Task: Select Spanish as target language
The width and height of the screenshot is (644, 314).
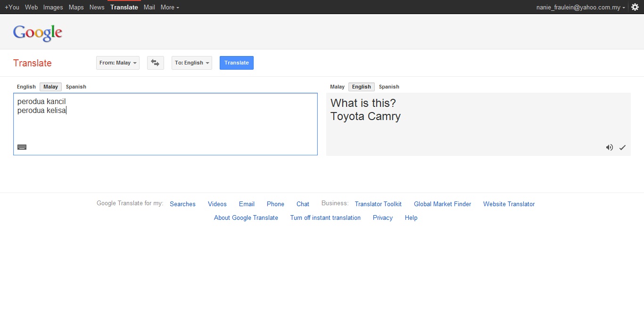Action: pos(389,87)
